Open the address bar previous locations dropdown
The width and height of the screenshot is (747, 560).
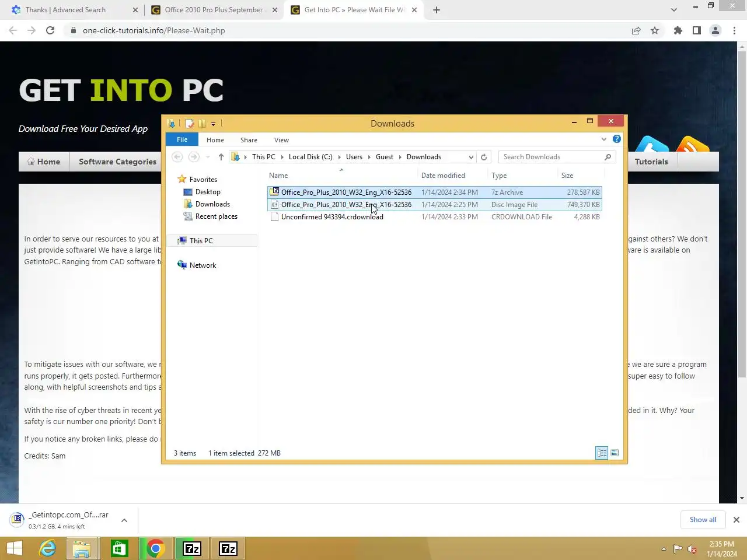(x=471, y=157)
